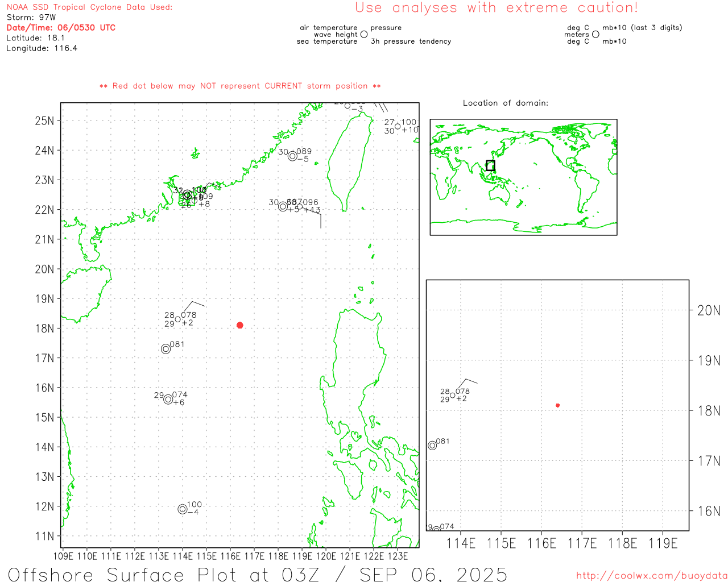This screenshot has height=582, width=728.
Task: Click the 11N latitude label on main map
Action: click(x=44, y=536)
